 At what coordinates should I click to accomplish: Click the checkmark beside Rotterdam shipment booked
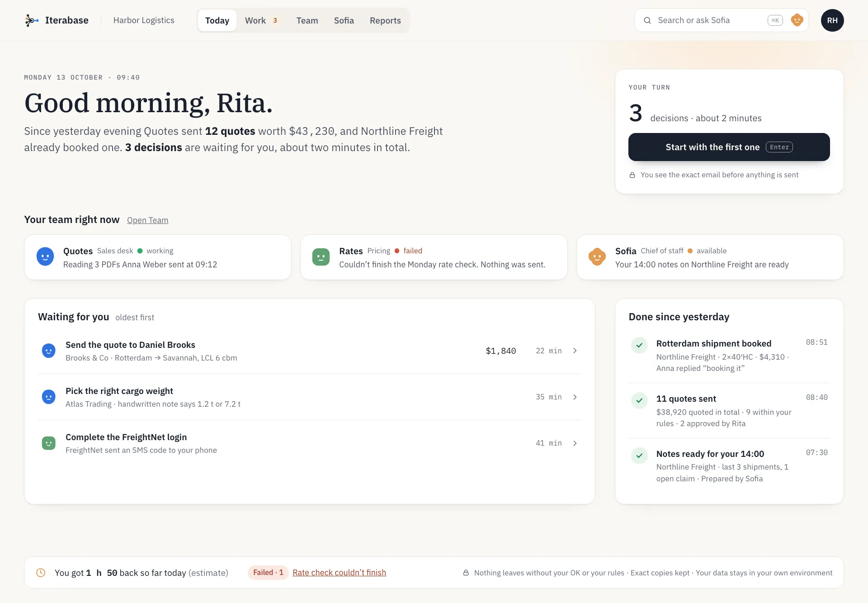coord(639,345)
